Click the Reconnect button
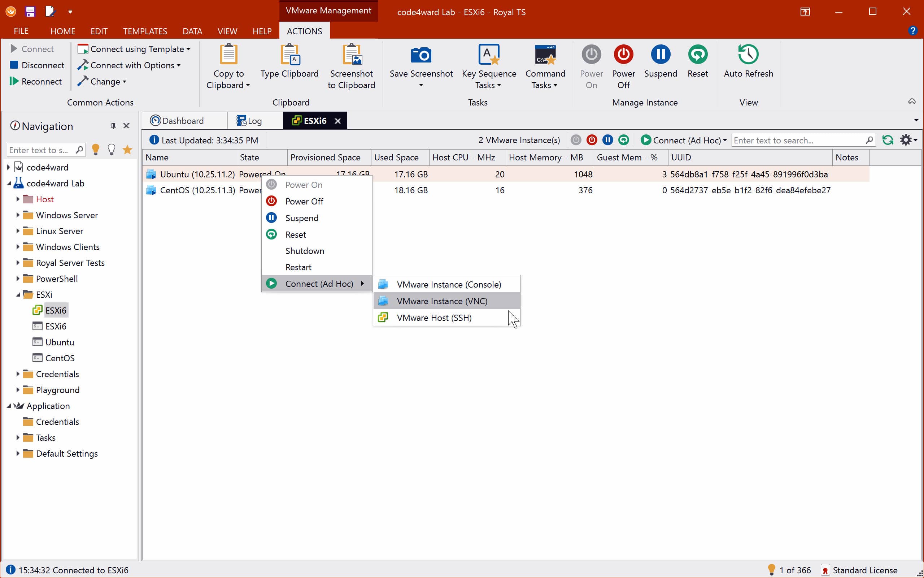This screenshot has width=924, height=578. [36, 81]
